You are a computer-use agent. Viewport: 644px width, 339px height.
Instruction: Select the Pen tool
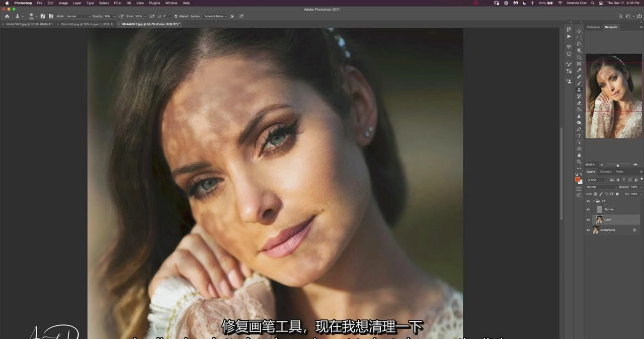click(579, 129)
